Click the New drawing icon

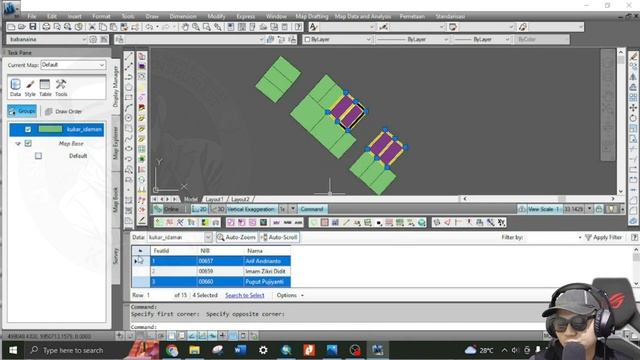click(11, 27)
